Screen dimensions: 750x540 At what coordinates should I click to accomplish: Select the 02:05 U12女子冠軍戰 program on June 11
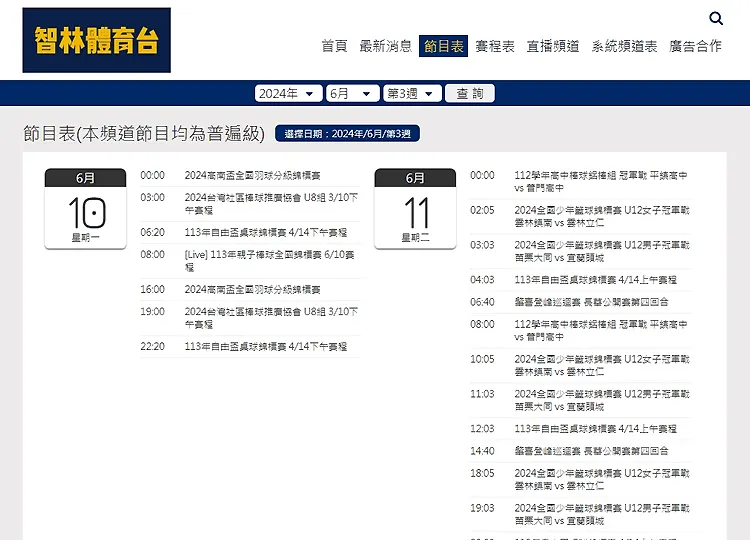pyautogui.click(x=601, y=215)
